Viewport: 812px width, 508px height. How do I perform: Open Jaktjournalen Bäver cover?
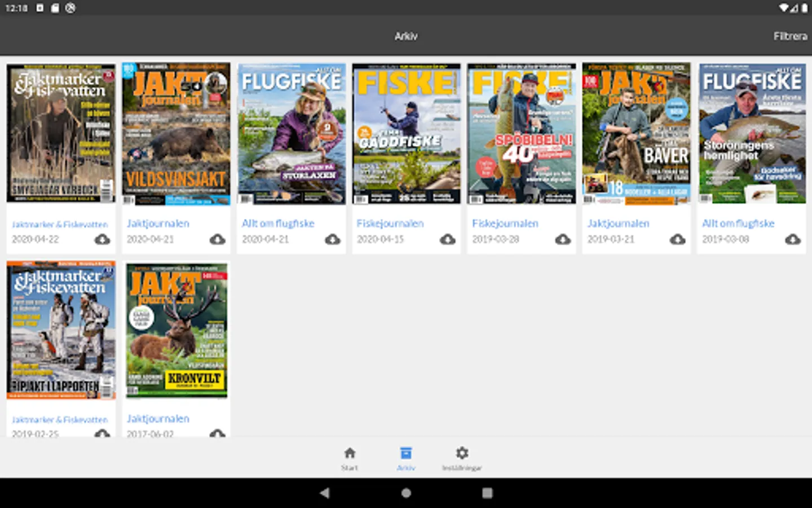637,134
